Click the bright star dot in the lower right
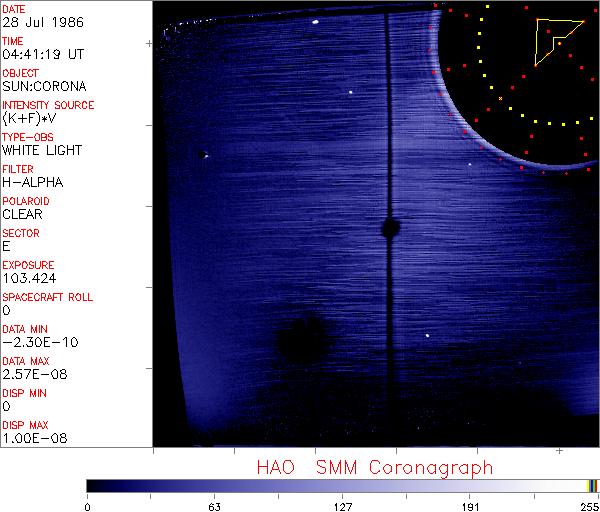This screenshot has height=512, width=600. tap(427, 336)
